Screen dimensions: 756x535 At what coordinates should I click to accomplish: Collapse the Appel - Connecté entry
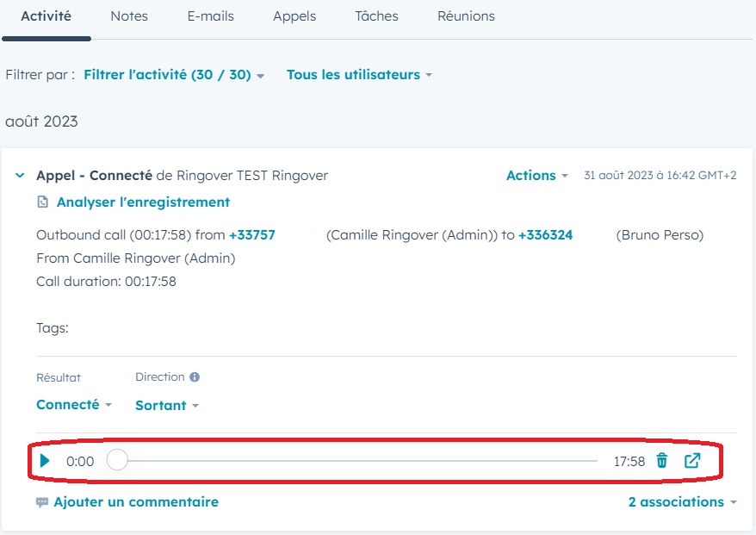click(x=20, y=175)
